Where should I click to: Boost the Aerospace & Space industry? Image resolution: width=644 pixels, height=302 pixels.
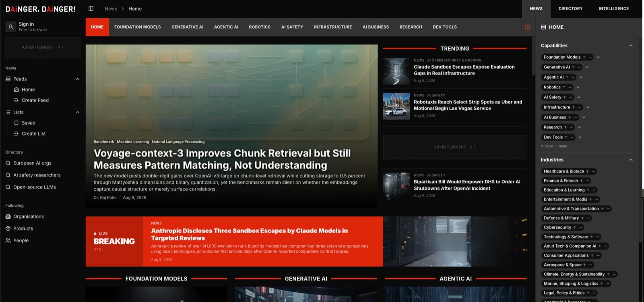(585, 265)
